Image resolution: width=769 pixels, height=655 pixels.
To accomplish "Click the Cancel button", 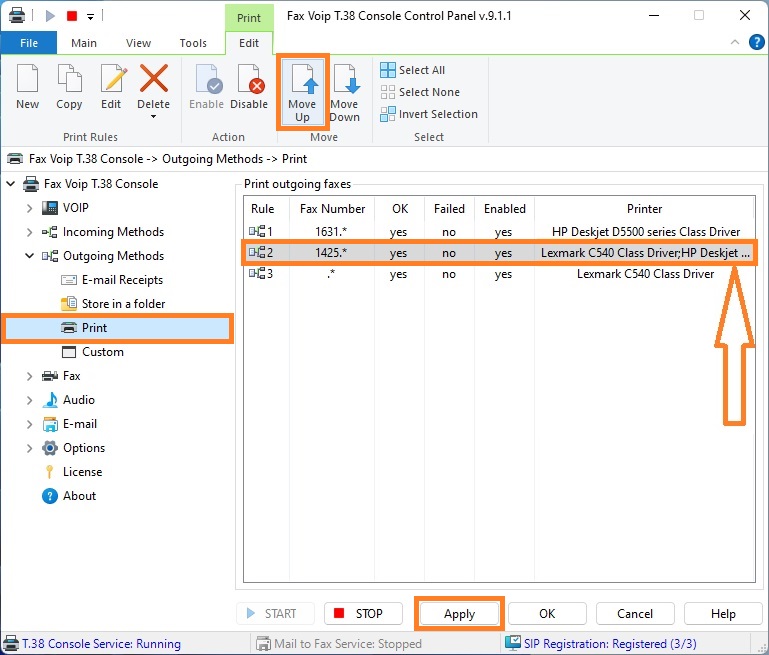I will pos(635,614).
